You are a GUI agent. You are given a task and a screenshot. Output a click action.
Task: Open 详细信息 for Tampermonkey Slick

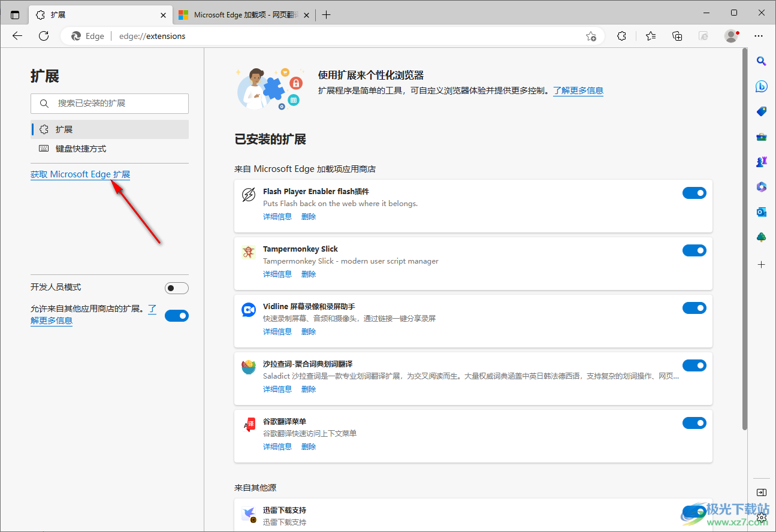coord(277,274)
